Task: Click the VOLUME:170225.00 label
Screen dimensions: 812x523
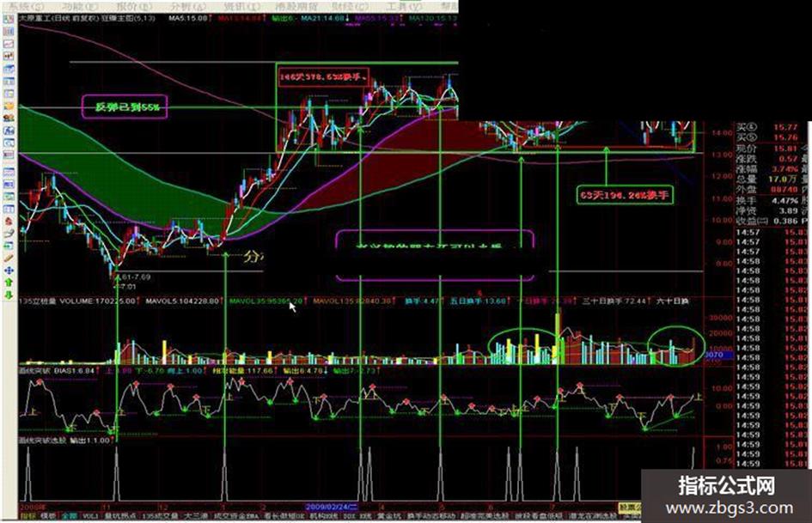Action: click(x=97, y=301)
